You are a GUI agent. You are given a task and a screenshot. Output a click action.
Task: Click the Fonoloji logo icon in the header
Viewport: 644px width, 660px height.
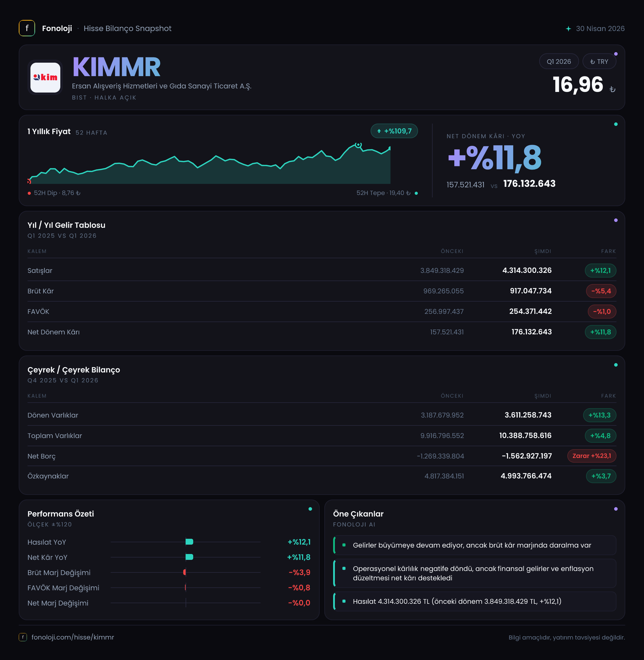click(x=27, y=28)
